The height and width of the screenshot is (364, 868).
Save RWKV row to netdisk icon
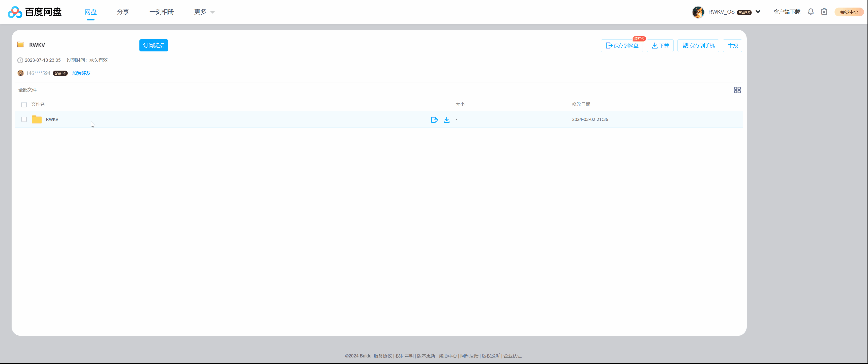point(434,120)
